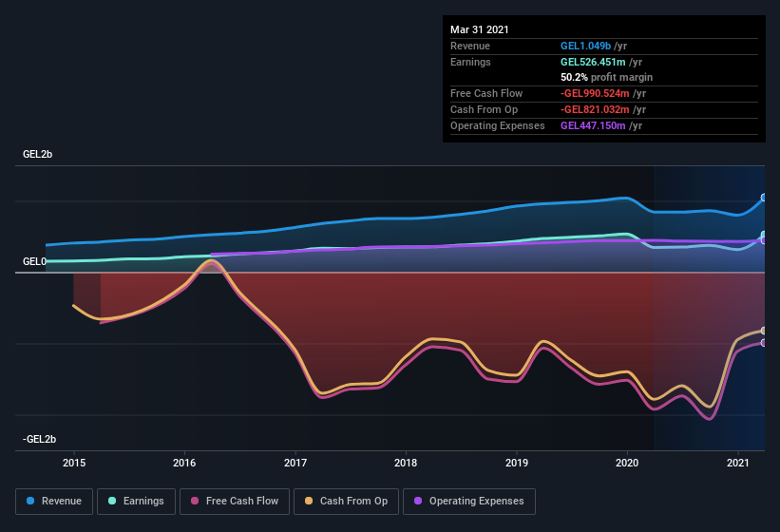The image size is (780, 532).
Task: Click the blue Revenue legend dot
Action: [x=31, y=501]
